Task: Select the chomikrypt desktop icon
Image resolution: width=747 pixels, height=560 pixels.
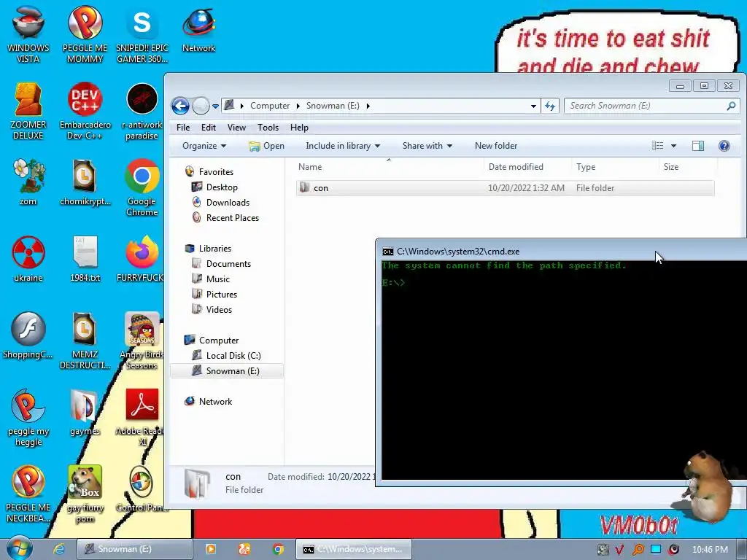Action: [x=85, y=182]
